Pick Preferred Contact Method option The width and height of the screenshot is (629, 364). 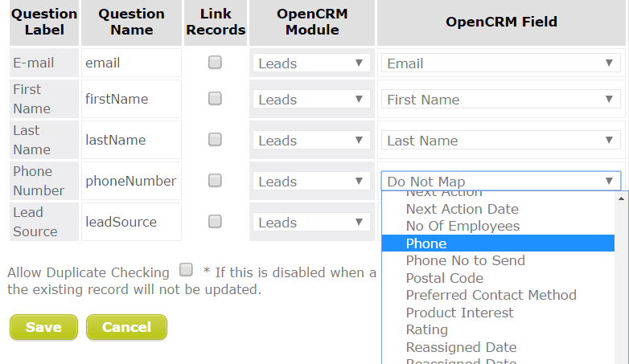[x=498, y=295]
